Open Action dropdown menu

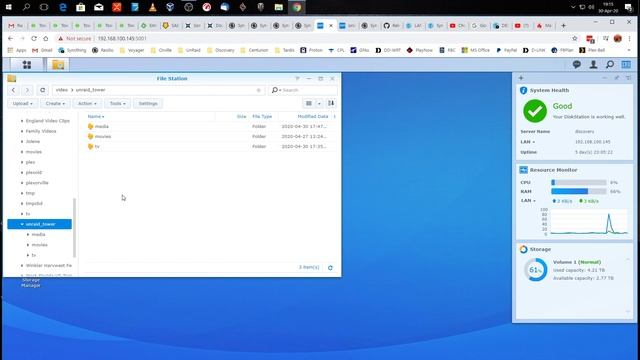click(x=87, y=103)
